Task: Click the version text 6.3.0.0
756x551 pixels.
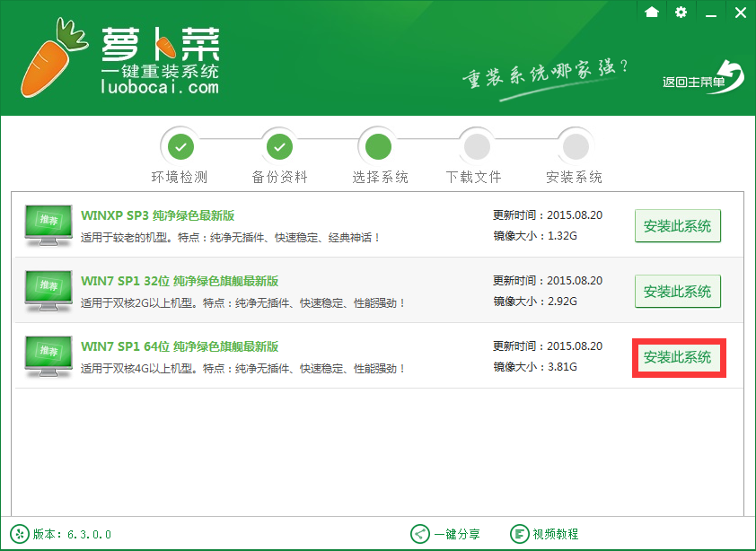Action: (89, 534)
